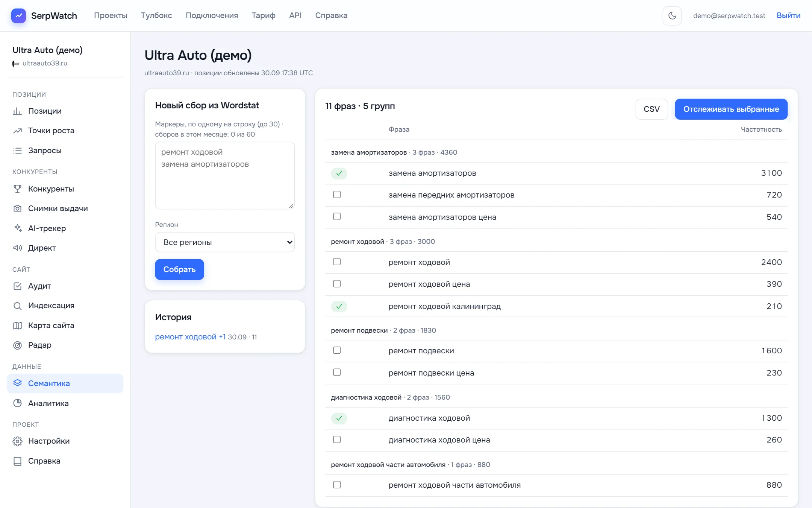This screenshot has width=812, height=508.
Task: Open AI-трекер via the sparkle icon
Action: tap(17, 228)
